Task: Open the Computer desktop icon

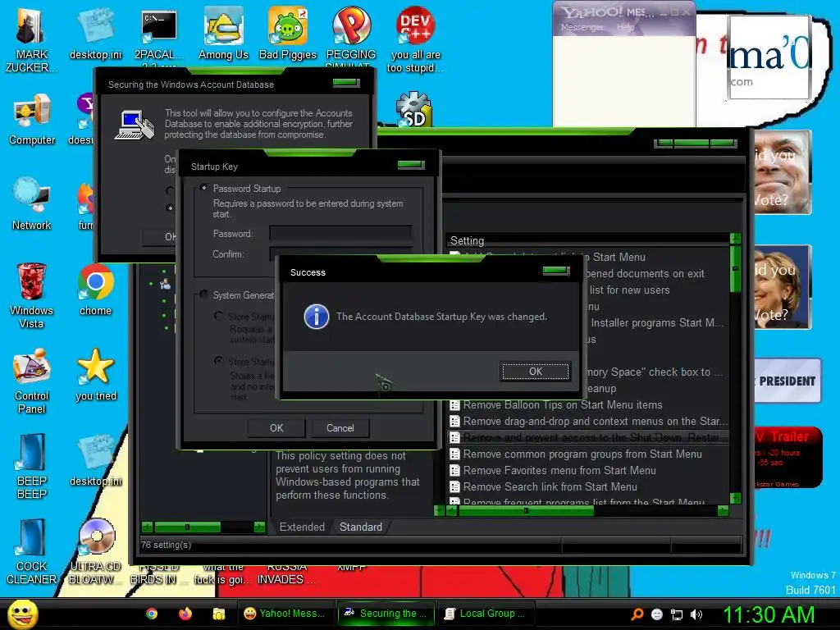Action: point(32,120)
